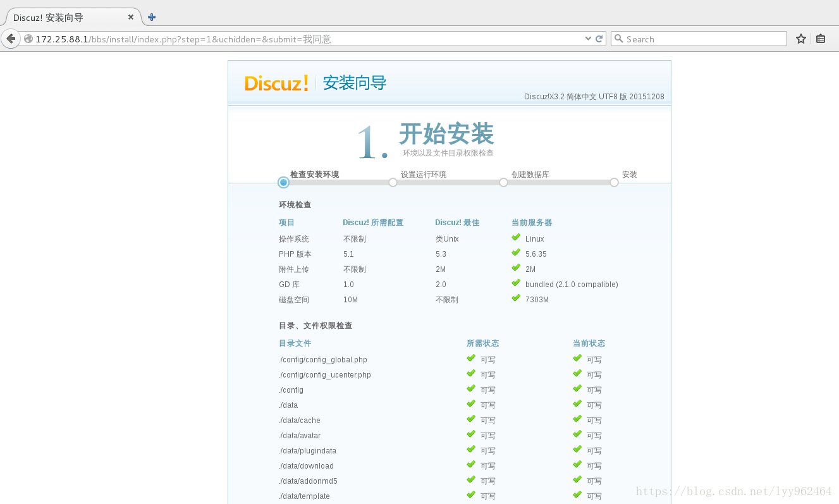Click the 目录文件 column header
The height and width of the screenshot is (504, 839).
click(295, 343)
